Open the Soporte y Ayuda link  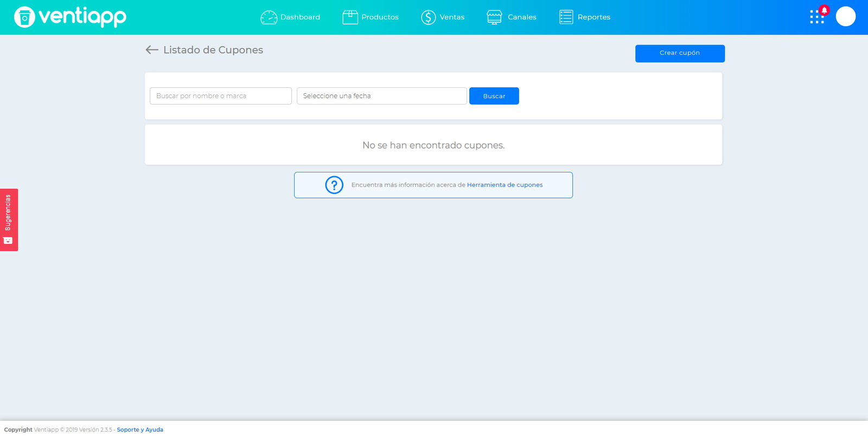coord(140,430)
